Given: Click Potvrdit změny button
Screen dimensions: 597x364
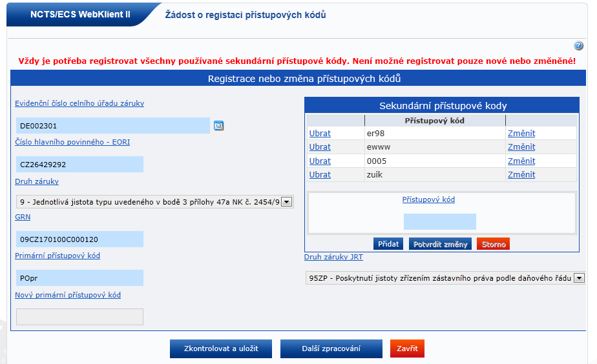Looking at the screenshot, I should coord(441,244).
